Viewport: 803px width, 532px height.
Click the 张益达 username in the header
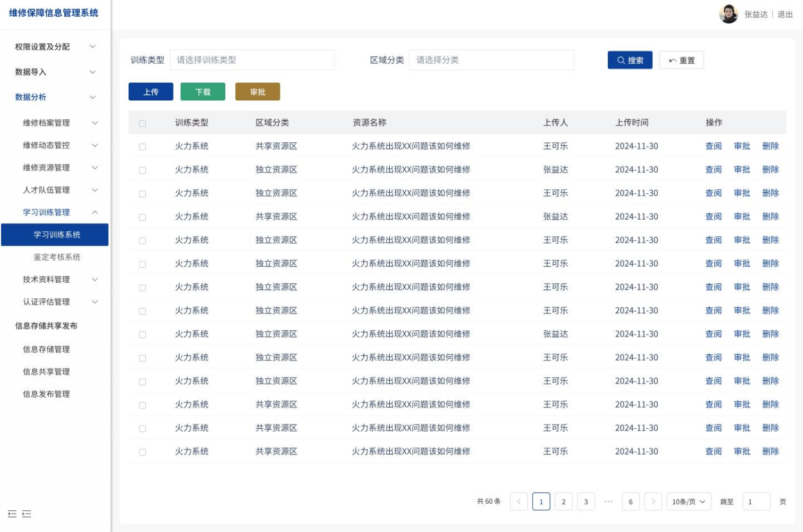coord(756,14)
